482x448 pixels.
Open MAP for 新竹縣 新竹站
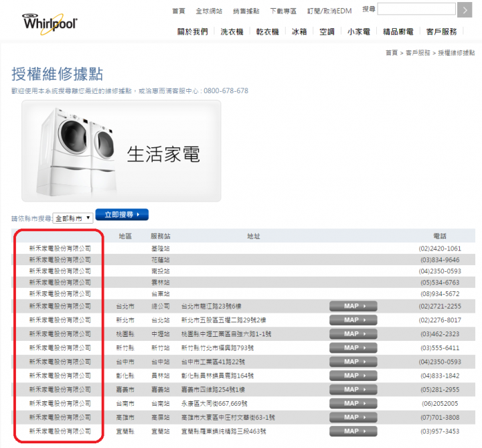(353, 348)
